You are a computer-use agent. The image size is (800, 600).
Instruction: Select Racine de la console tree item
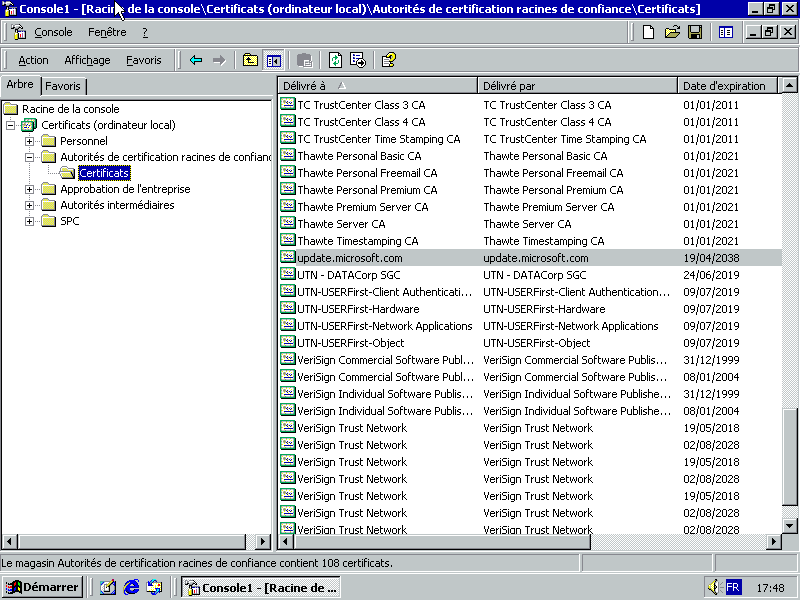(70, 109)
